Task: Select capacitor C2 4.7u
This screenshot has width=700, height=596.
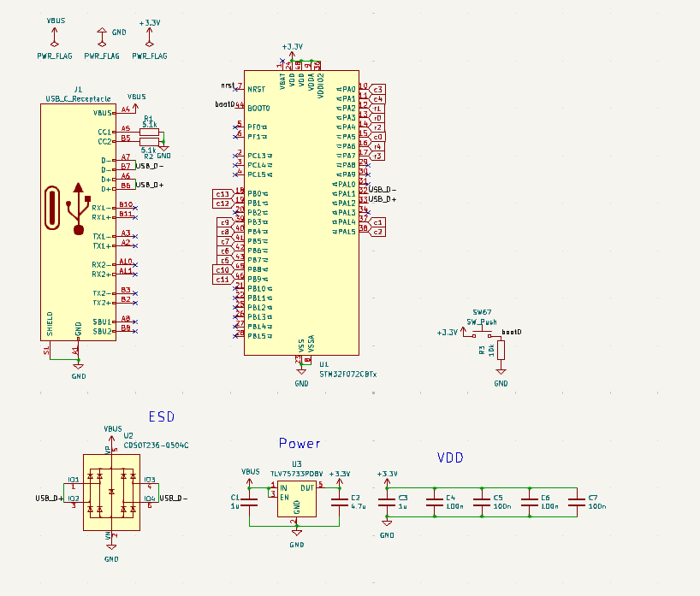Action: click(x=342, y=501)
